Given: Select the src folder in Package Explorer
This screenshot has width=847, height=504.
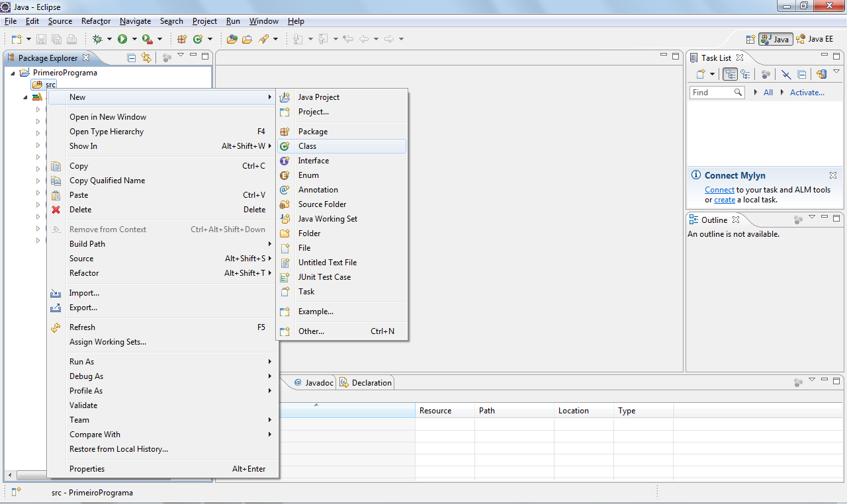Looking at the screenshot, I should (x=44, y=85).
